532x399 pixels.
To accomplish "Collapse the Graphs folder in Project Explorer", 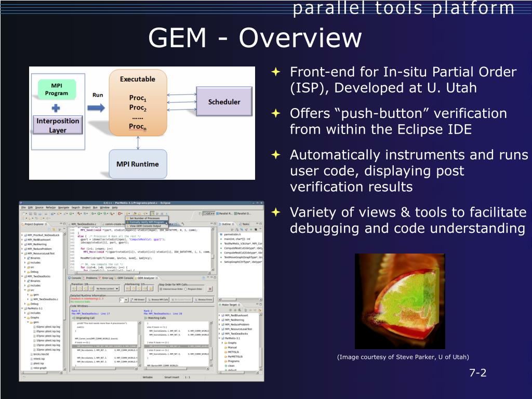I will [25, 317].
